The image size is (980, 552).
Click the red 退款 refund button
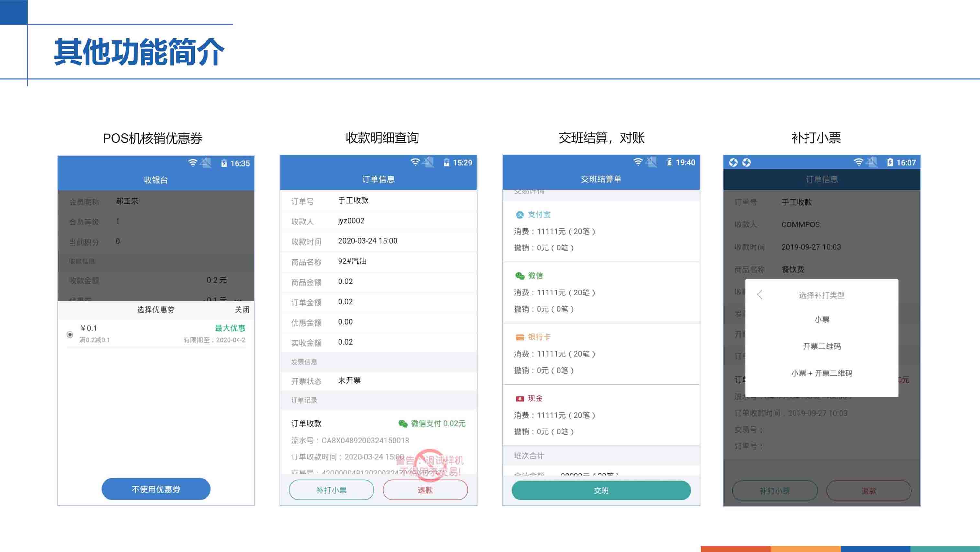[425, 489]
